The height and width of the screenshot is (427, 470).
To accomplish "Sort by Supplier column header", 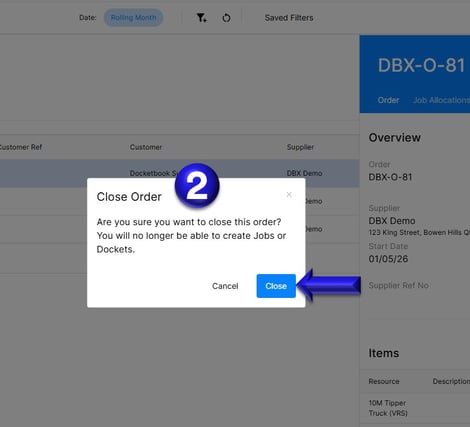I will (x=300, y=147).
